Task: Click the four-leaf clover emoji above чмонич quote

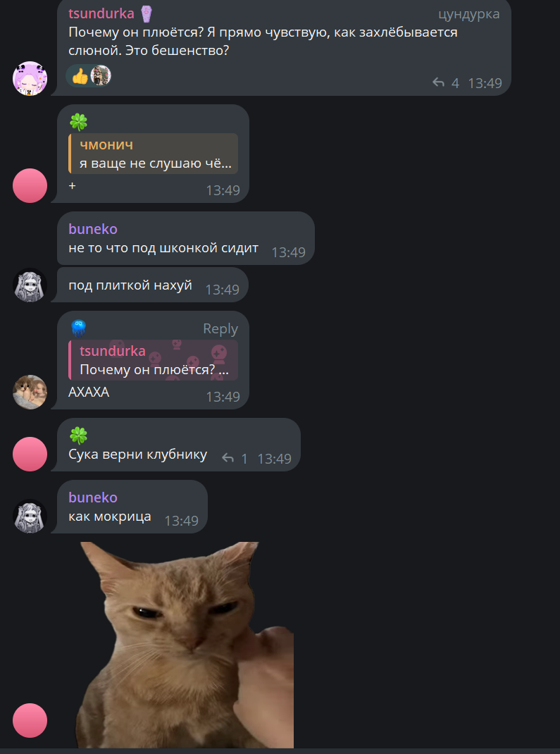Action: (x=78, y=122)
